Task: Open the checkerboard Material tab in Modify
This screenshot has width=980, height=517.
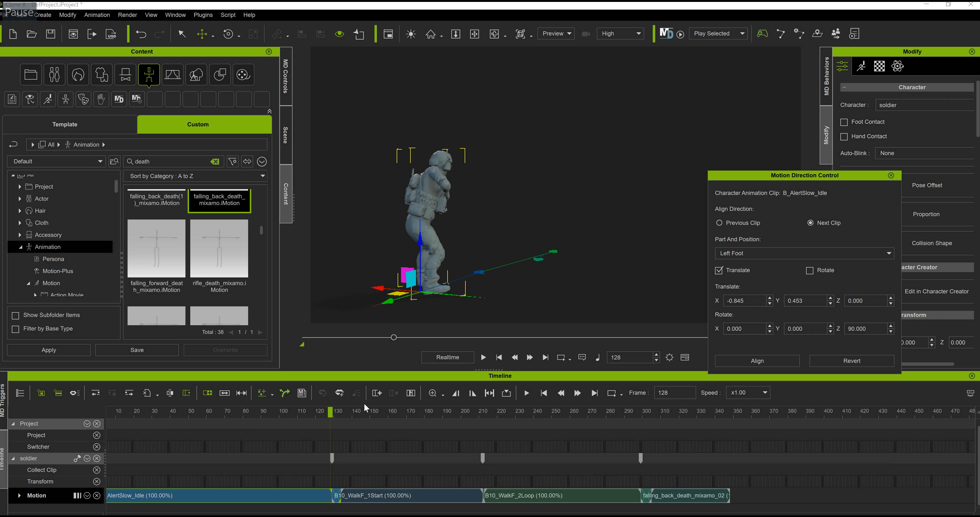Action: tap(879, 66)
